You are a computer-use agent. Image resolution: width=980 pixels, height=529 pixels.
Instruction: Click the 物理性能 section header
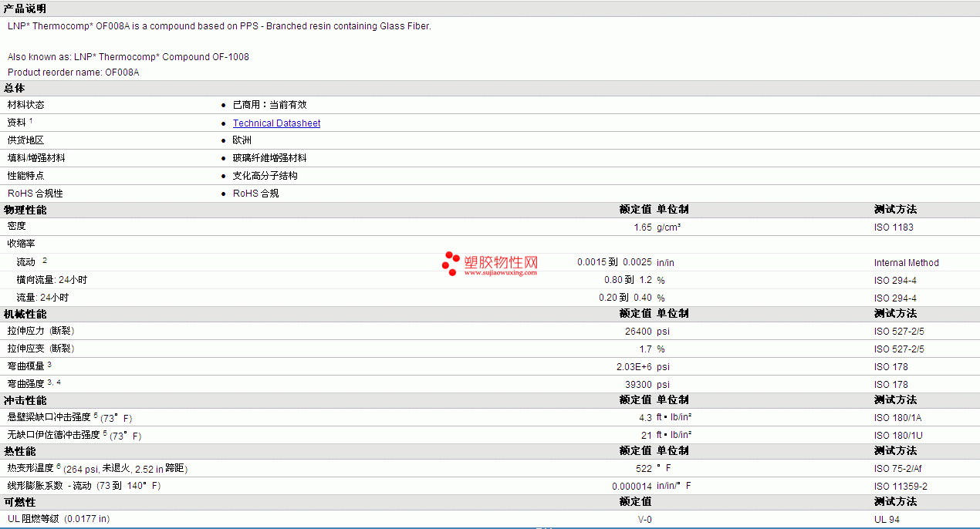pyautogui.click(x=25, y=210)
